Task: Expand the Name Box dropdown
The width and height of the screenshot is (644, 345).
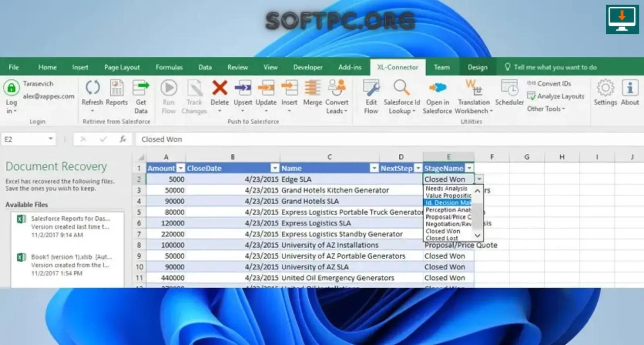Action: click(50, 139)
